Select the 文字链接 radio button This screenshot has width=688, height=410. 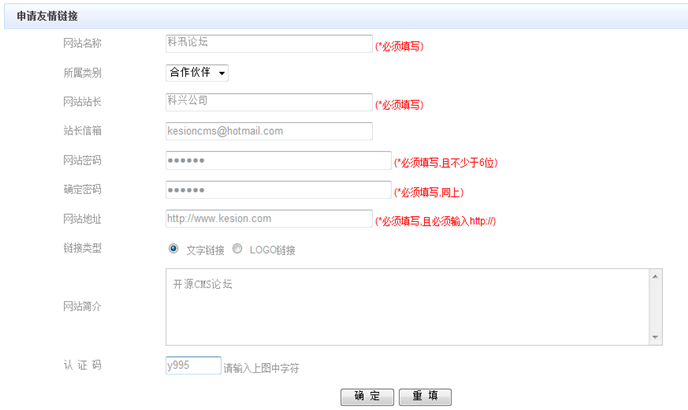(173, 249)
